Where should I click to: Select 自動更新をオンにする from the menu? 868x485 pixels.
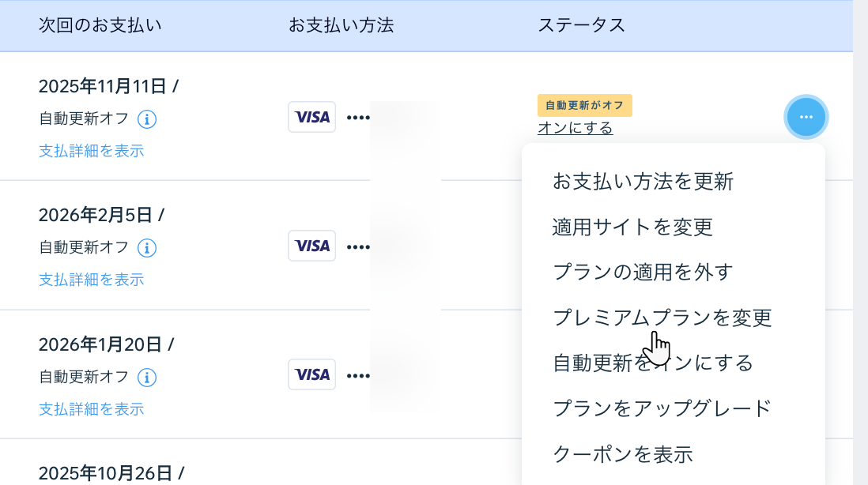click(x=652, y=363)
